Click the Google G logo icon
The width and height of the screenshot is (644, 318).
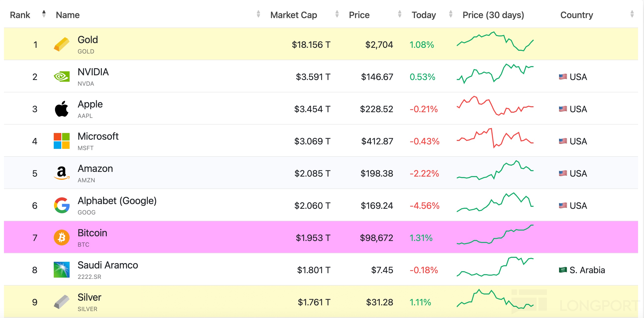(61, 205)
